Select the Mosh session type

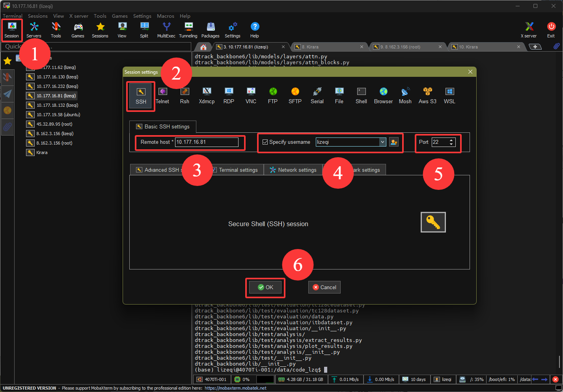pyautogui.click(x=405, y=96)
